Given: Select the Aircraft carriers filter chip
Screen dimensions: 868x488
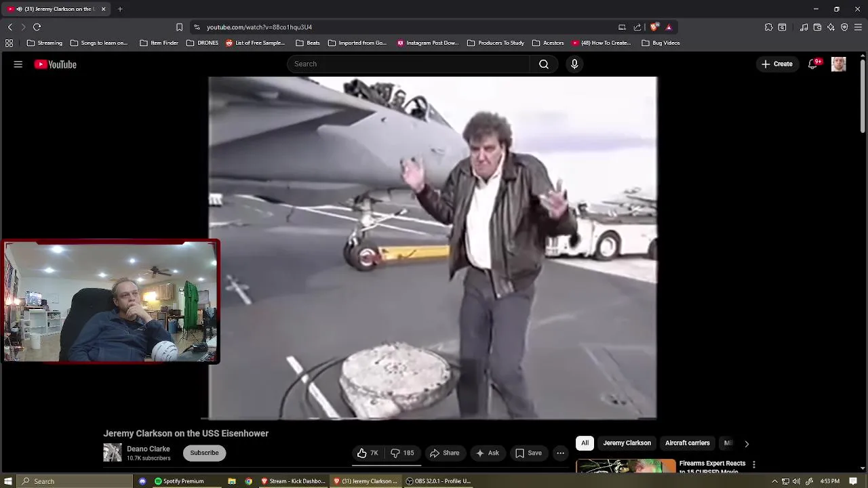Looking at the screenshot, I should pyautogui.click(x=687, y=443).
